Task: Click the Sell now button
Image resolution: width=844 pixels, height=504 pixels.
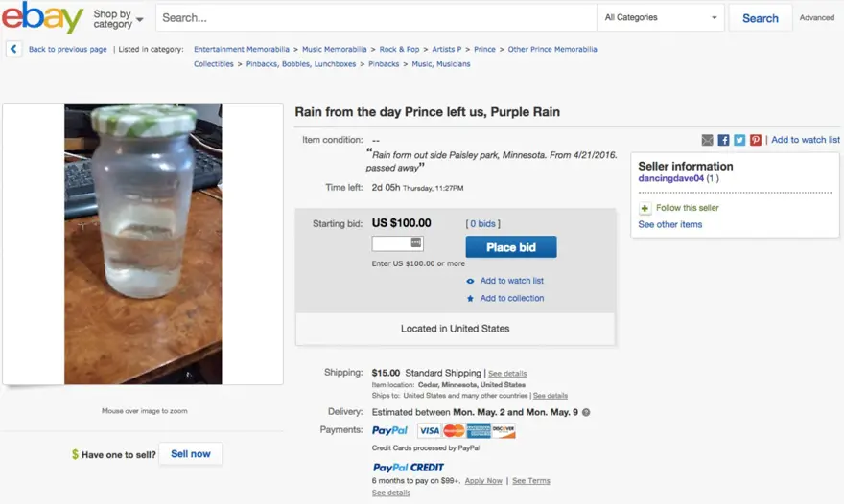Action: click(190, 453)
